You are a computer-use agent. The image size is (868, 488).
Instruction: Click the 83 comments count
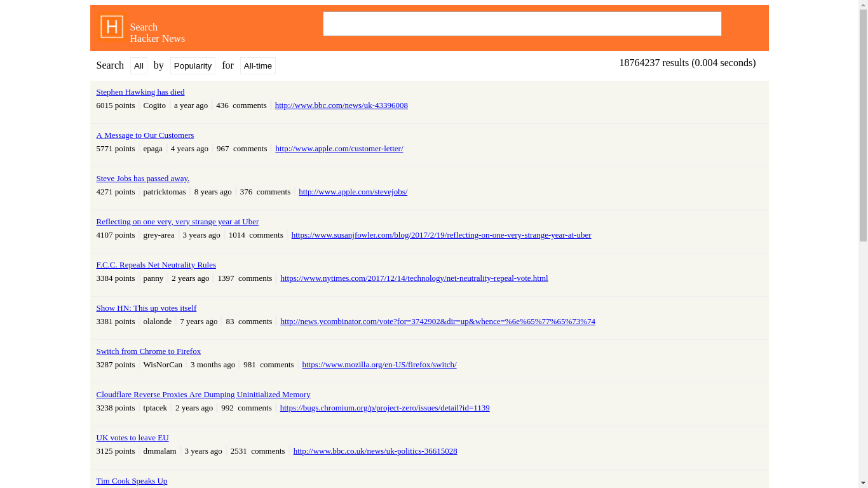(x=249, y=322)
